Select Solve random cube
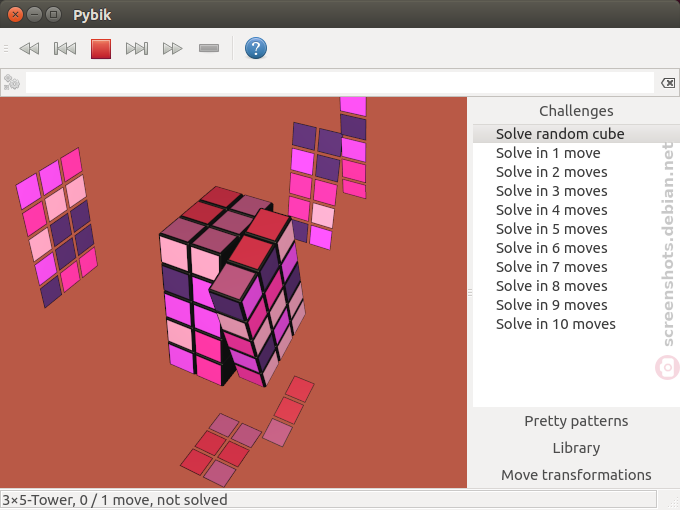 pyautogui.click(x=576, y=134)
